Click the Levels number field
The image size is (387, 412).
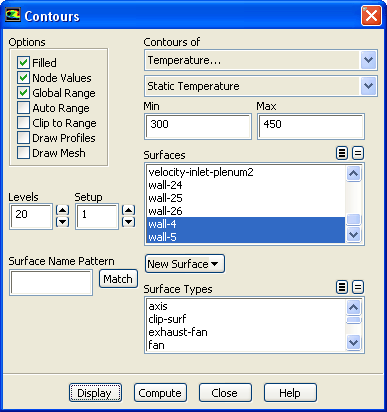point(31,216)
